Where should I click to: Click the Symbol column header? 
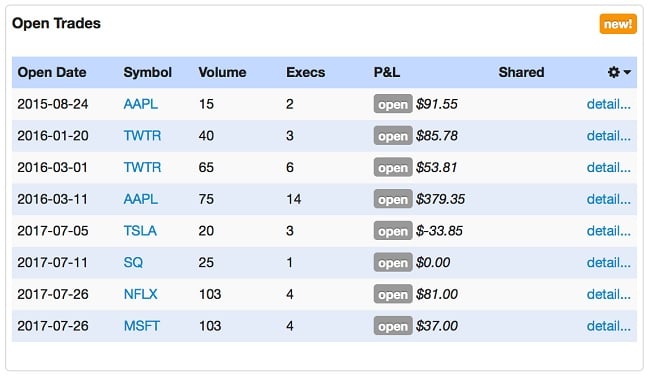tap(148, 72)
